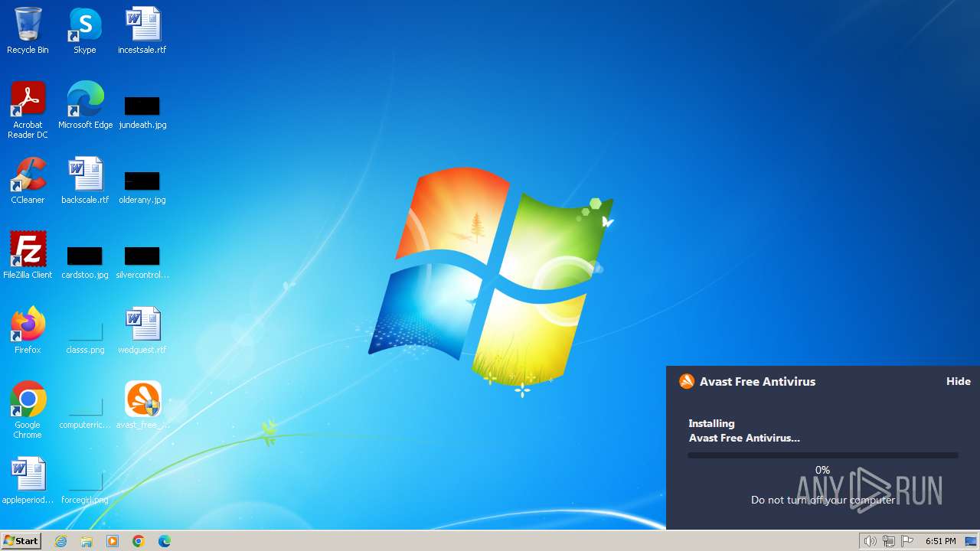Select the silvercontrol image file

coord(142,262)
